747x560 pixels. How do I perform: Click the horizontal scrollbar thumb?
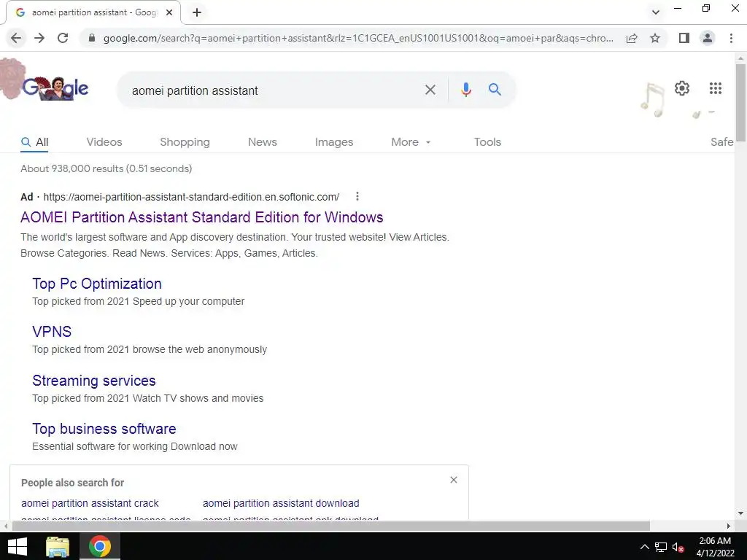click(x=331, y=526)
